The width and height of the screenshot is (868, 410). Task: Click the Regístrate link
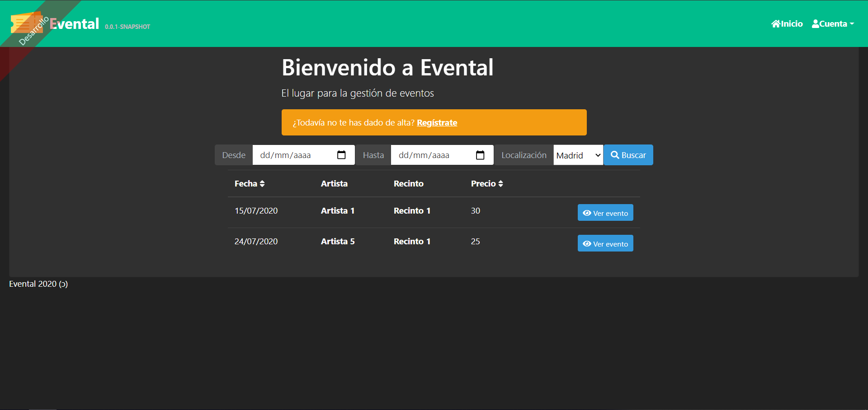tap(437, 122)
